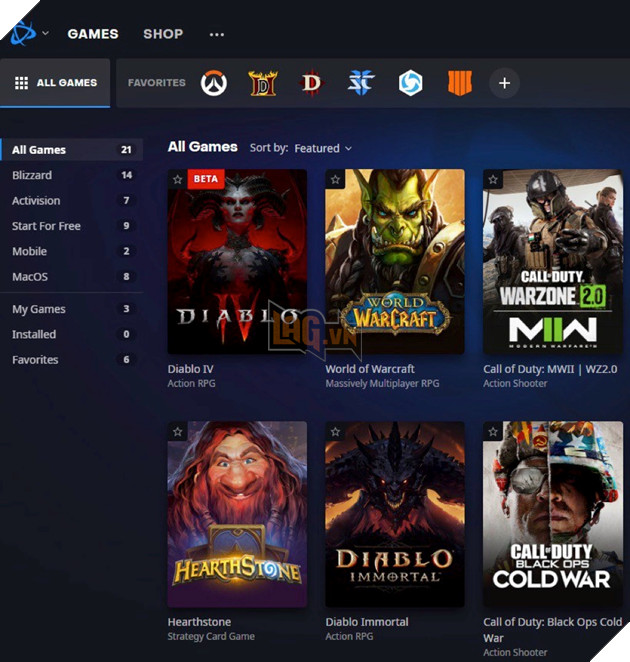The width and height of the screenshot is (630, 662).
Task: Open the Battle.net logo menu
Action: click(x=23, y=33)
